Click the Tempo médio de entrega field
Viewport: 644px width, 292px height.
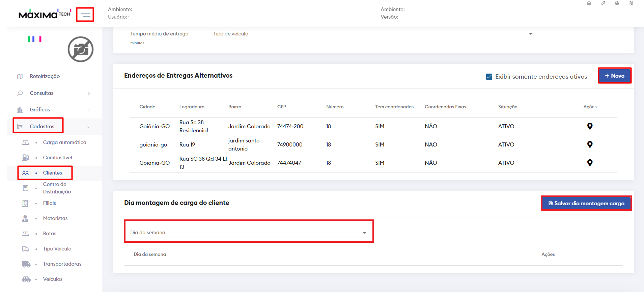[166, 34]
